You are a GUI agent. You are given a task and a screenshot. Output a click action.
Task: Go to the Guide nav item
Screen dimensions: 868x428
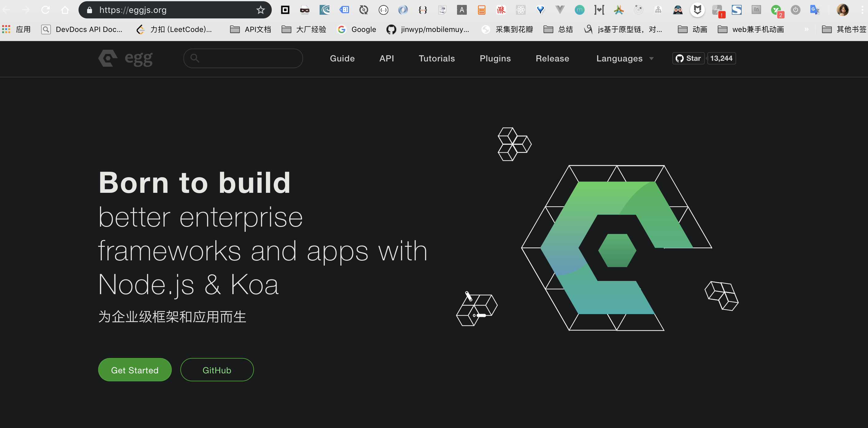pyautogui.click(x=342, y=58)
